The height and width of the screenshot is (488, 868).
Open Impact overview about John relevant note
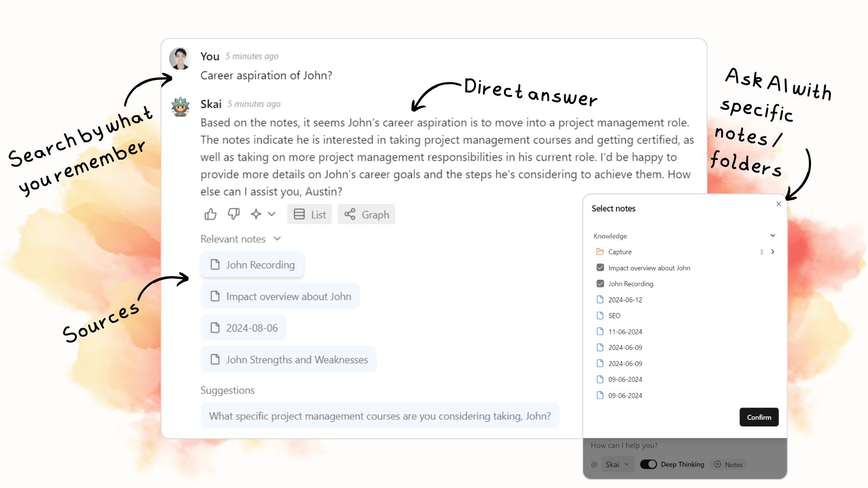pos(280,296)
